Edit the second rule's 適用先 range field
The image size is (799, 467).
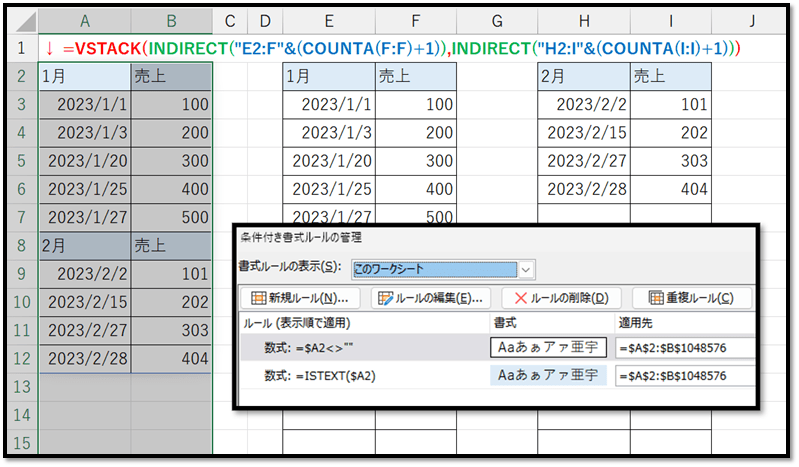(x=684, y=375)
